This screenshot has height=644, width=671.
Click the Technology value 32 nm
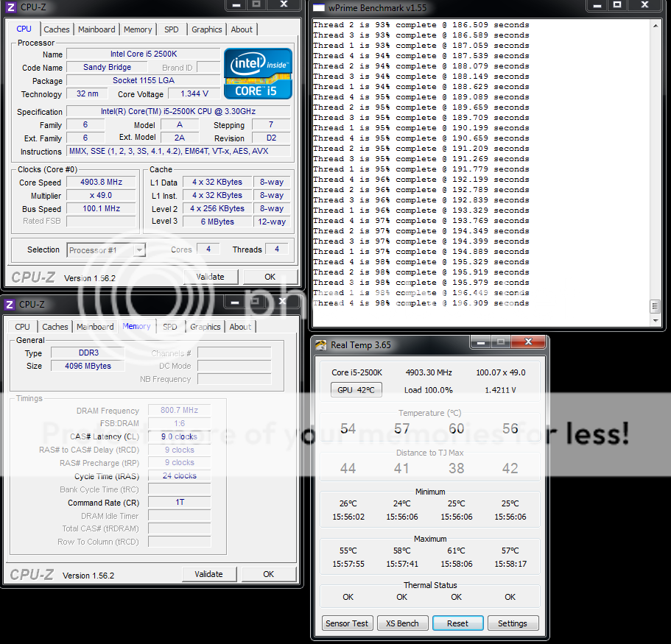88,93
